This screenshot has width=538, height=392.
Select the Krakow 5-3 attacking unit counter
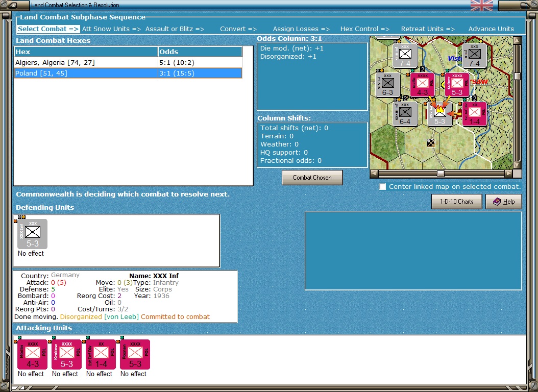(x=66, y=355)
